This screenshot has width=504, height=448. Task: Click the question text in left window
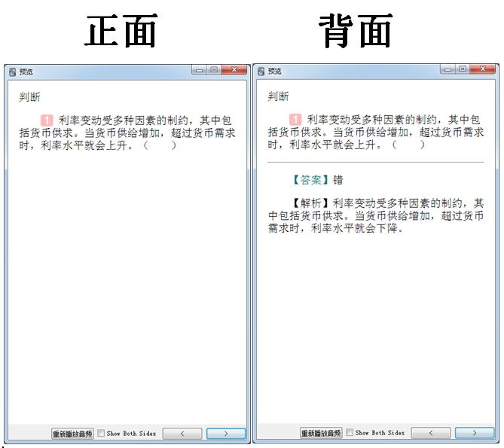pyautogui.click(x=127, y=133)
